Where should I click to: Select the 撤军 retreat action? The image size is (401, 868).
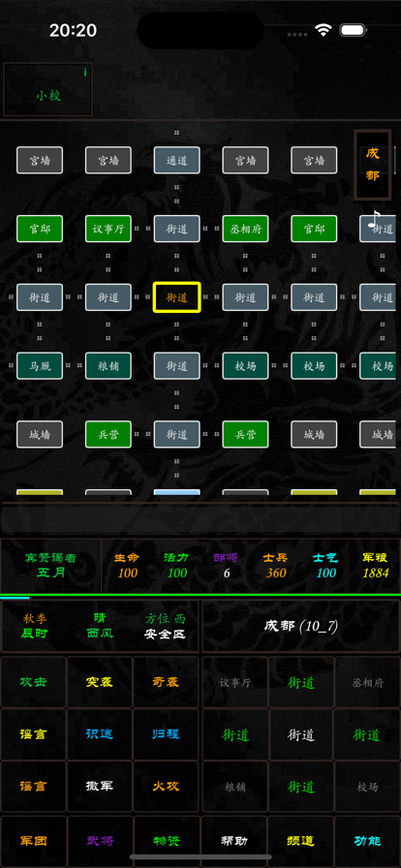tap(100, 786)
